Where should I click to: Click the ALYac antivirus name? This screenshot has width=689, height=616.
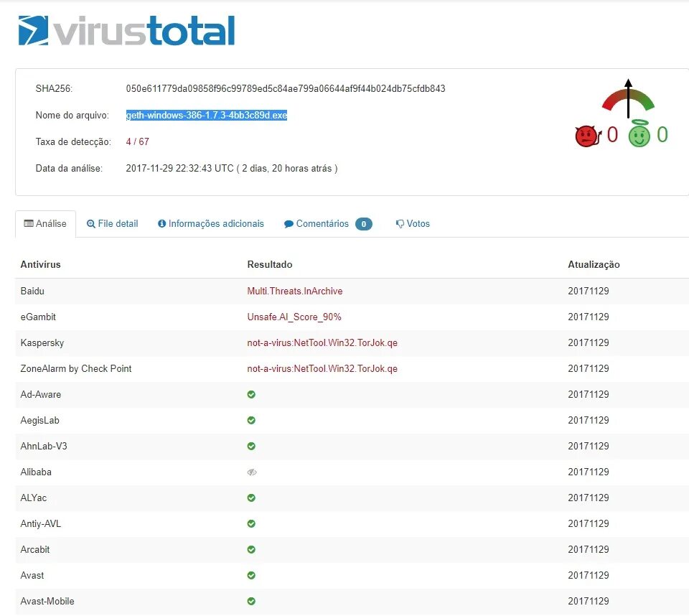[34, 498]
